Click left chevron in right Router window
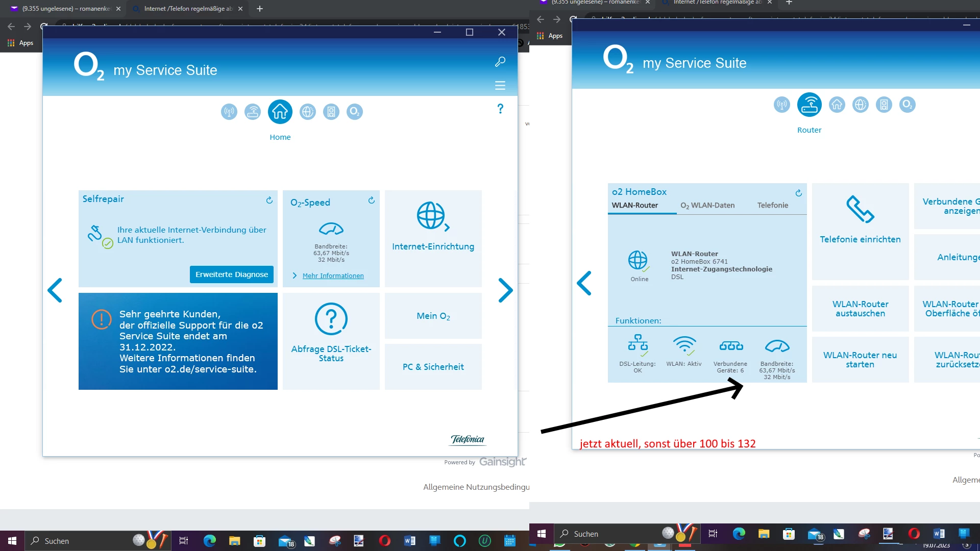 tap(584, 283)
